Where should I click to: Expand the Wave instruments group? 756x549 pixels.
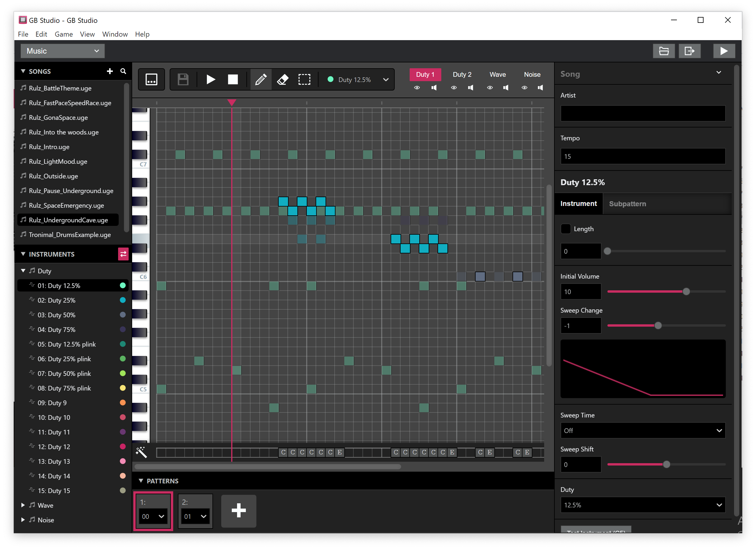click(x=23, y=505)
